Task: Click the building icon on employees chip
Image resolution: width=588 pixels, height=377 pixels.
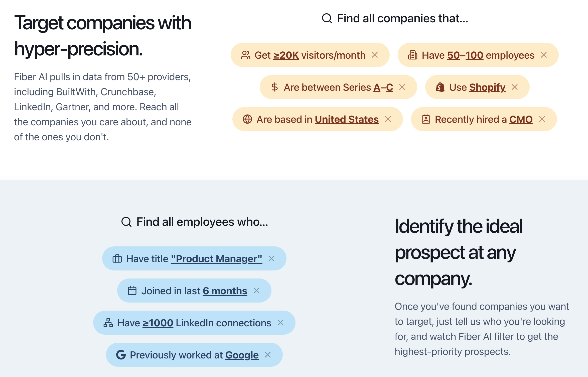Action: coord(412,55)
